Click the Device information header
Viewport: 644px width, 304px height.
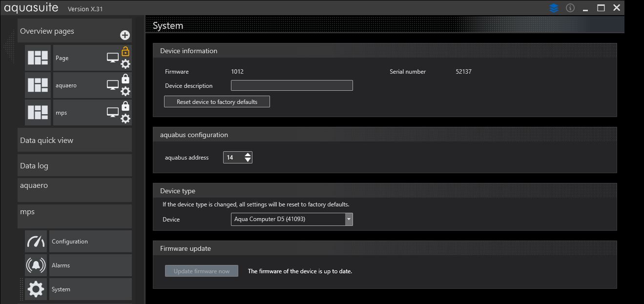pos(385,51)
